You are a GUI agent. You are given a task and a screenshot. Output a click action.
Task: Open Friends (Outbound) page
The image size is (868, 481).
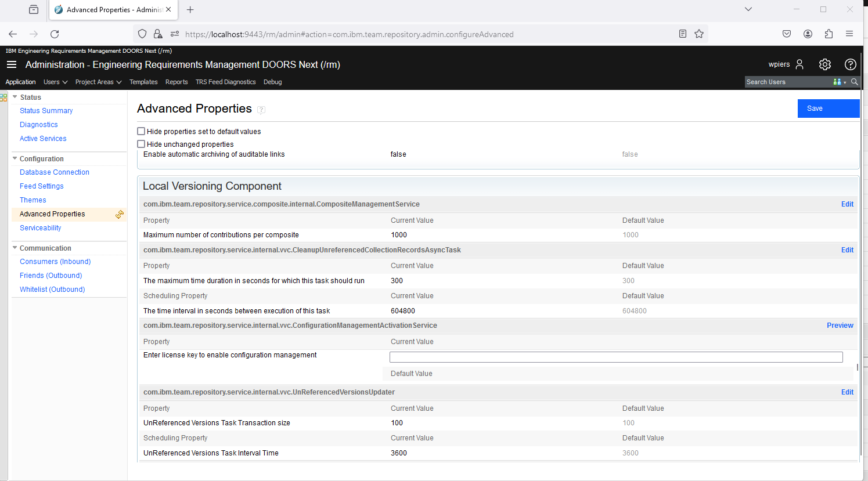(51, 276)
